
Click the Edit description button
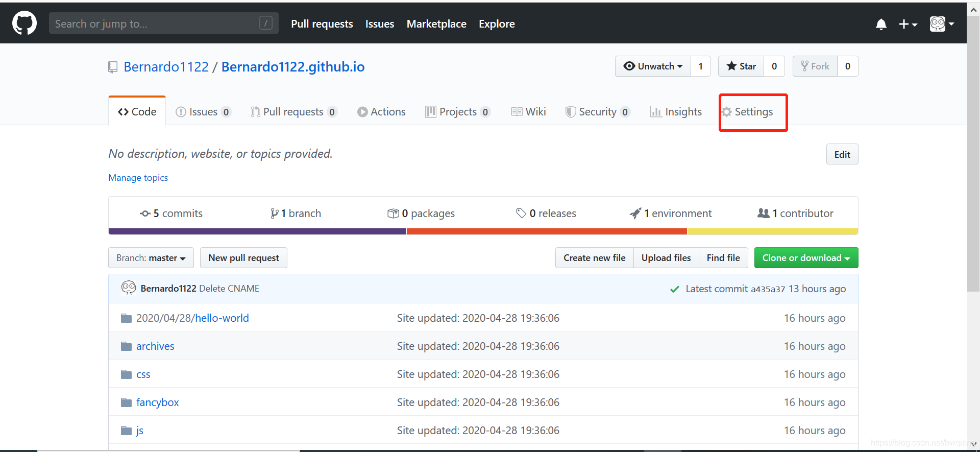(842, 154)
